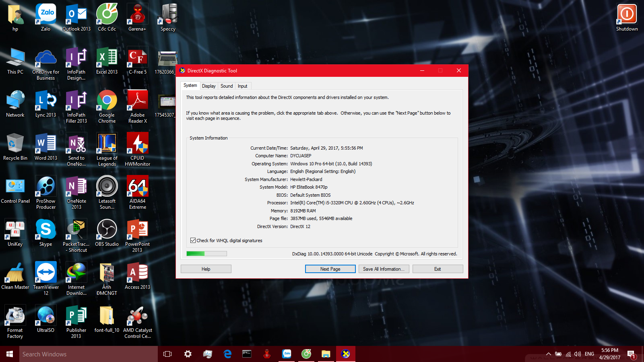
Task: Open File Explorer on the taskbar
Action: pyautogui.click(x=326, y=354)
